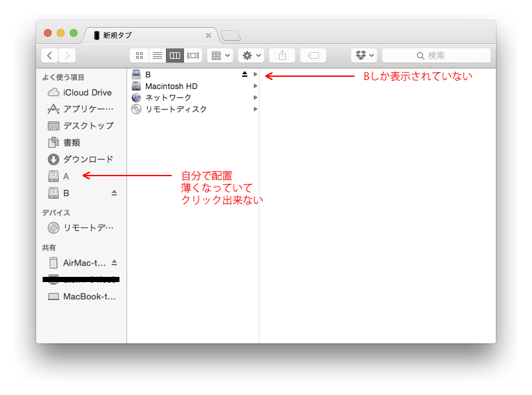This screenshot has height=395, width=532.
Task: Open ダウンロード in the sidebar
Action: pyautogui.click(x=81, y=159)
